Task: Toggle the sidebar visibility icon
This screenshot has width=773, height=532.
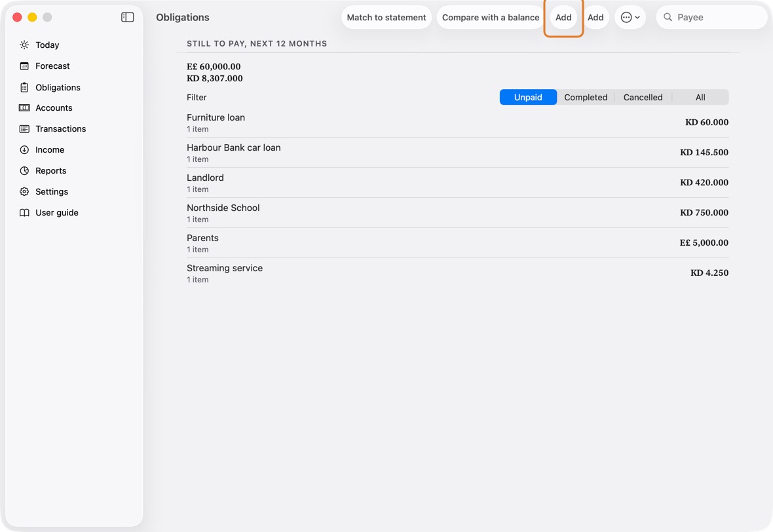Action: (127, 17)
